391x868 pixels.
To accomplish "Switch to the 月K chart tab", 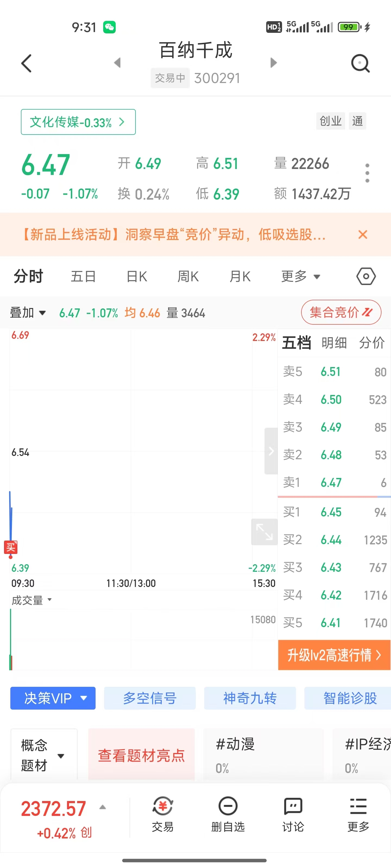I will [240, 276].
